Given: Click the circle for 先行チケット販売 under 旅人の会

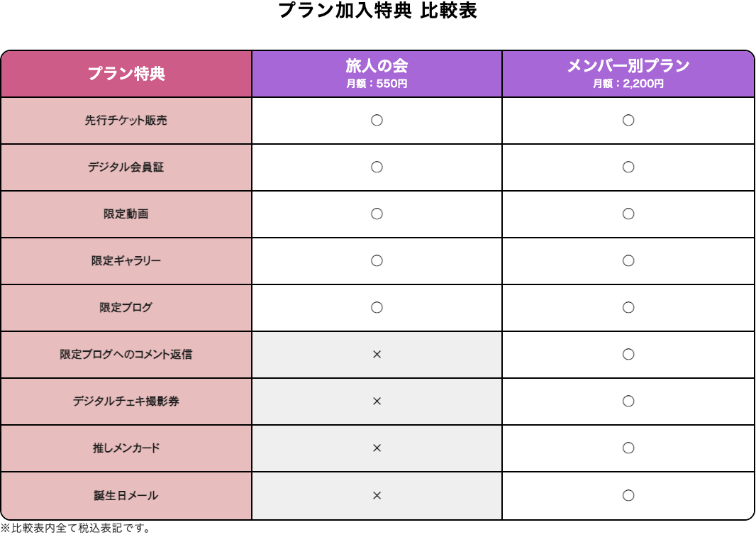Looking at the screenshot, I should [377, 121].
